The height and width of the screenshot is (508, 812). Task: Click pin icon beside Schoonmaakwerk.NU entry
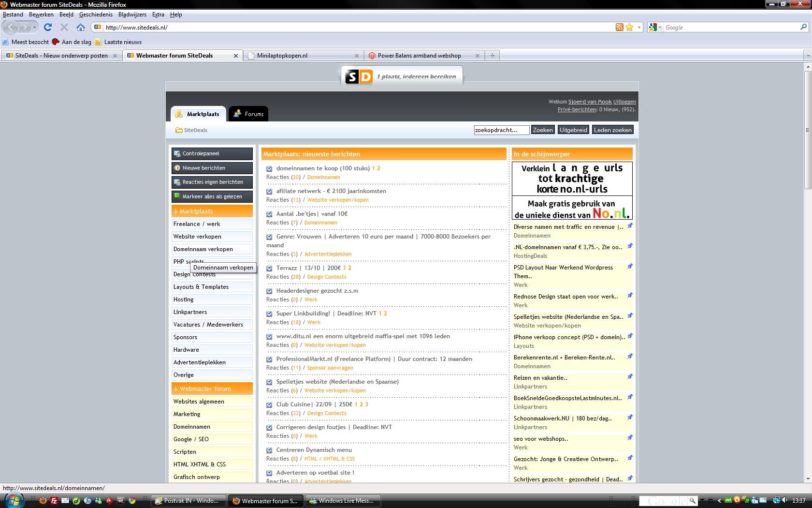coord(630,418)
